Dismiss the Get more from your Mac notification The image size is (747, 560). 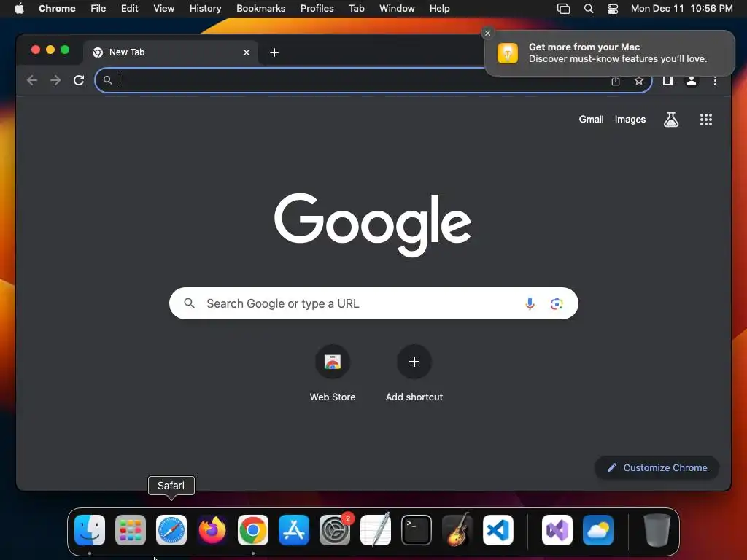coord(487,33)
